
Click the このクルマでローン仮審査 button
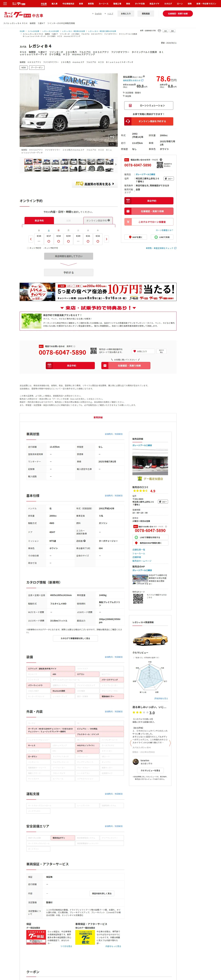point(149,222)
